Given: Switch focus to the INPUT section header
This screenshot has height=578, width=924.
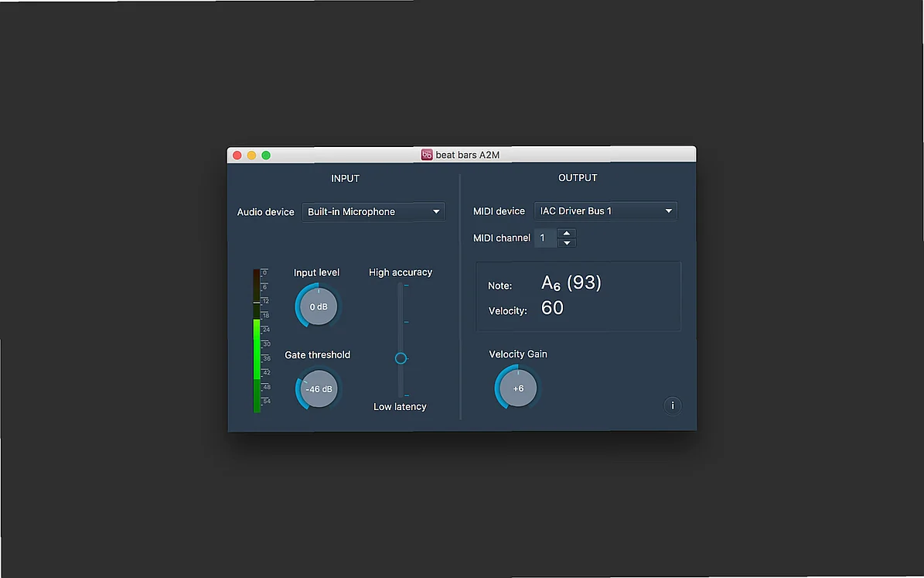Looking at the screenshot, I should tap(345, 178).
